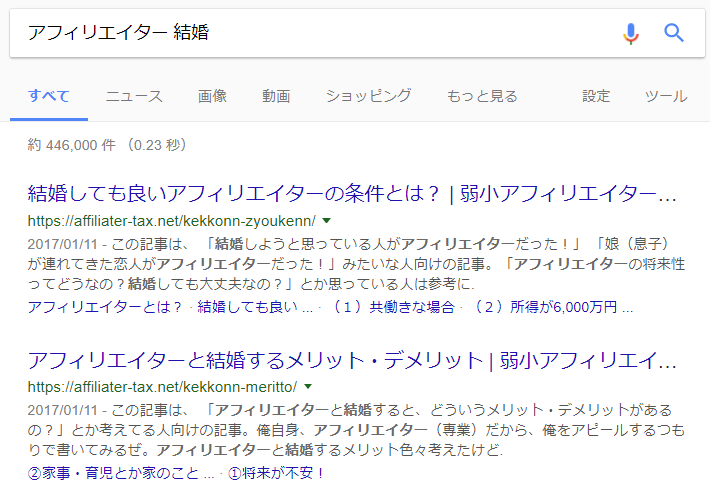Open the 設定 menu
Image resolution: width=710 pixels, height=491 pixels.
point(596,96)
